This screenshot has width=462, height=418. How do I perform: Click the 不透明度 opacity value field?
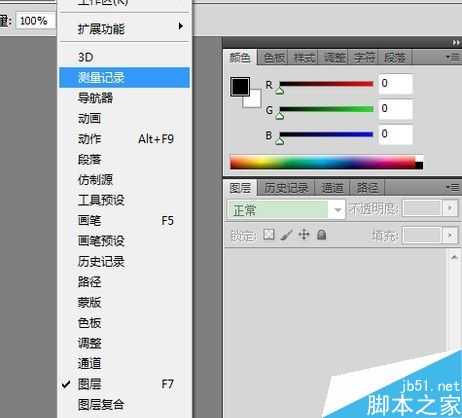(422, 209)
